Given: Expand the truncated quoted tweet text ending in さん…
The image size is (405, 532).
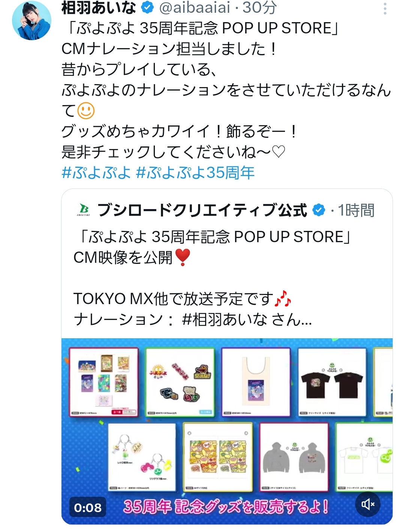Looking at the screenshot, I should tap(193, 320).
